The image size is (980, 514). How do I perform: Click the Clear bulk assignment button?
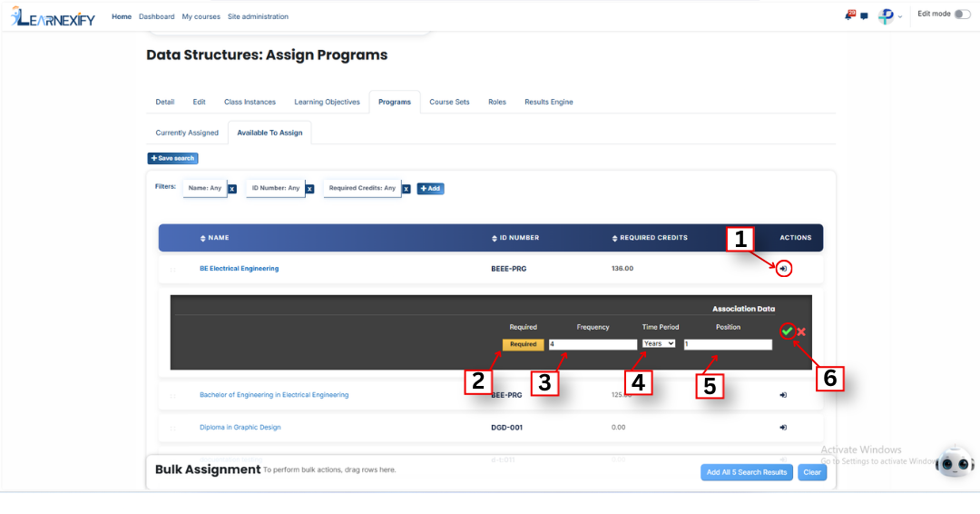(812, 472)
